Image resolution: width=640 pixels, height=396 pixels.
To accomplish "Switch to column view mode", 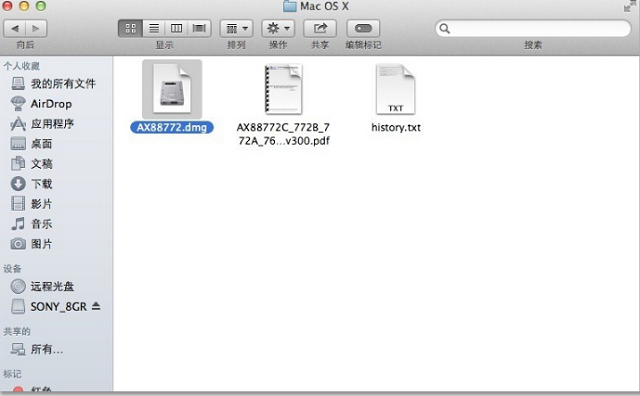I will coord(176,28).
